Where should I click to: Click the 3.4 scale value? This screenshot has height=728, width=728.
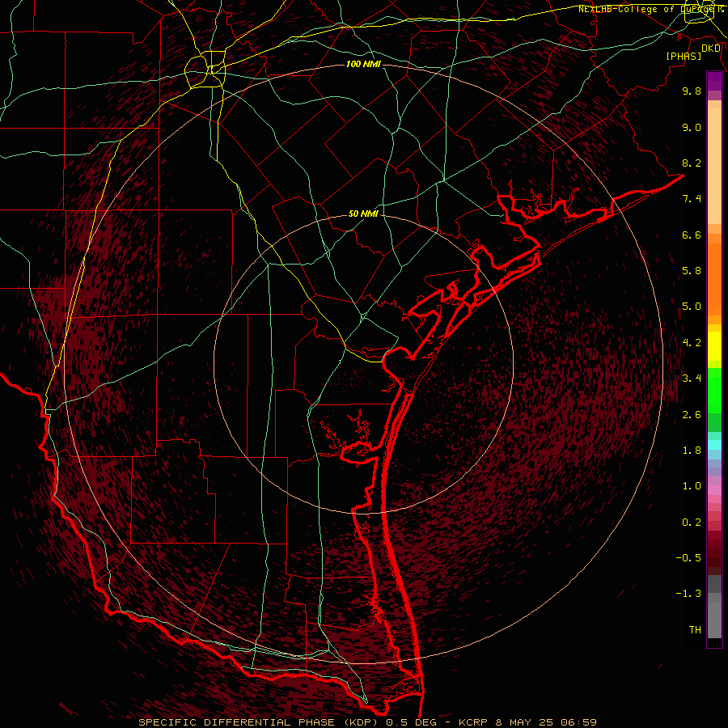coord(692,379)
